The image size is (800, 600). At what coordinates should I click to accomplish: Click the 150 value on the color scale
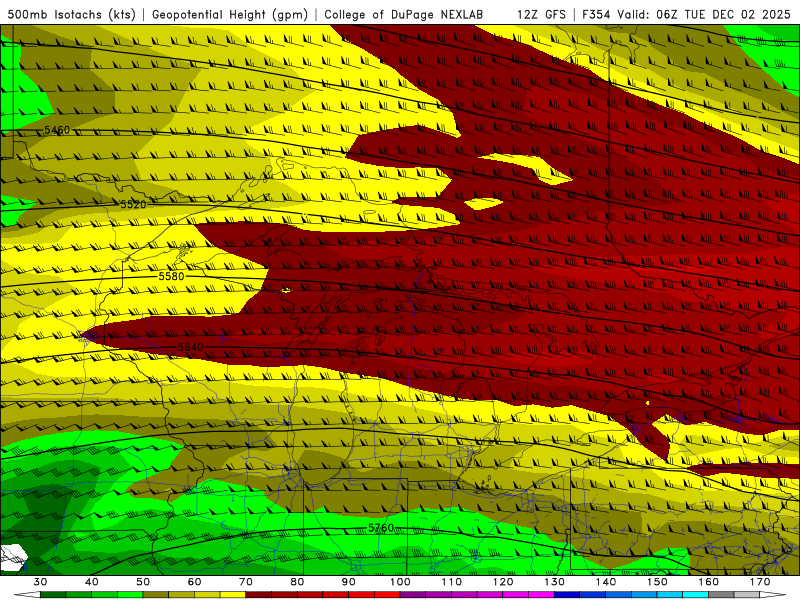pos(657,582)
